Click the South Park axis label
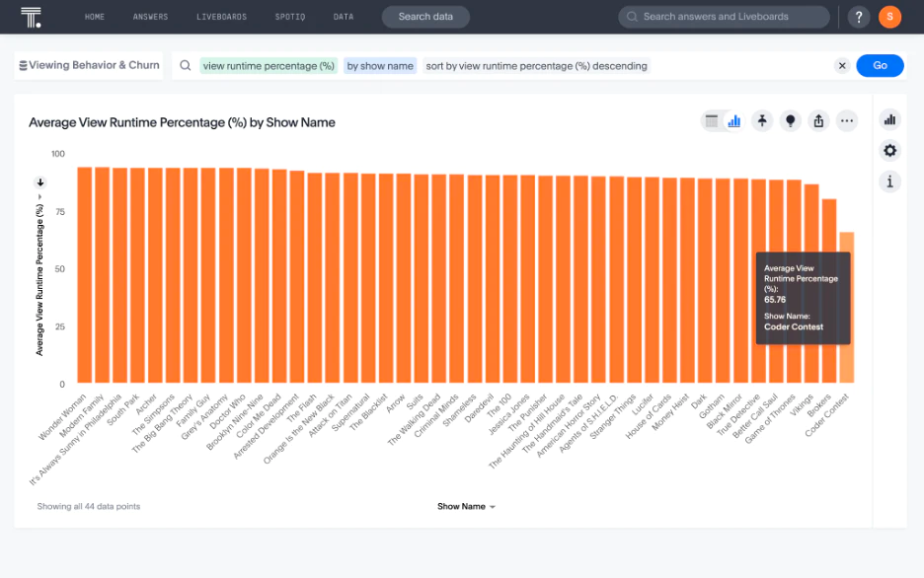This screenshot has width=924, height=578. [123, 409]
